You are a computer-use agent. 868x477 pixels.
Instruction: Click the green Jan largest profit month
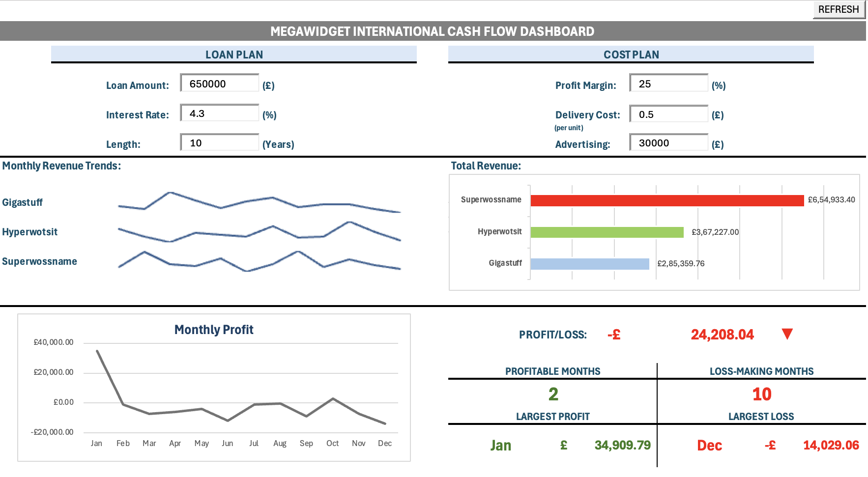click(x=500, y=446)
